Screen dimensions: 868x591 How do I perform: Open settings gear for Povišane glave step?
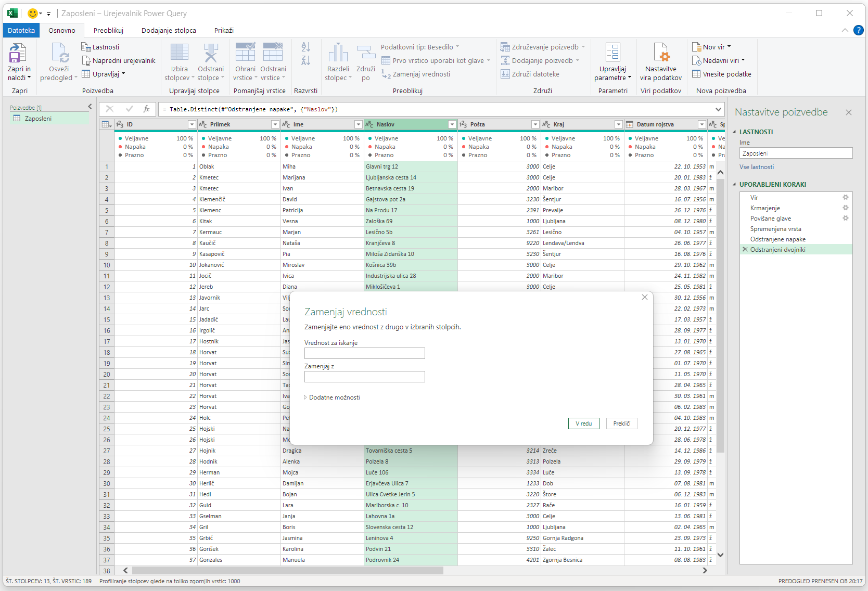coord(846,218)
